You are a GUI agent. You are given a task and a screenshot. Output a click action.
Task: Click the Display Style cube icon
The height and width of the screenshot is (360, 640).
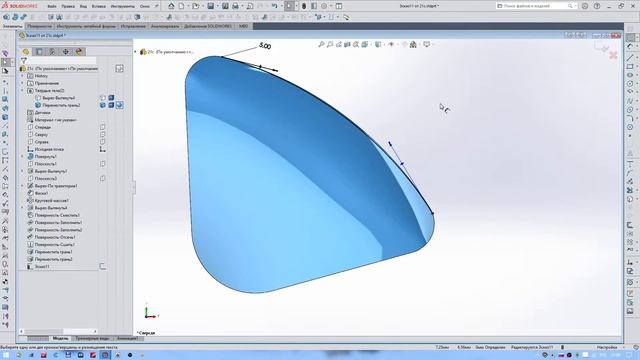click(378, 44)
